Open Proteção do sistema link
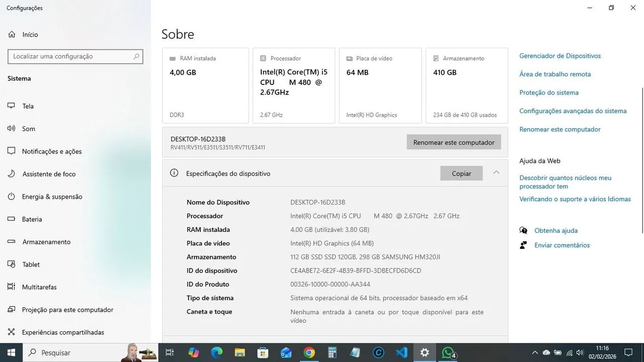Viewport: 644px width, 362px height. coord(549,93)
